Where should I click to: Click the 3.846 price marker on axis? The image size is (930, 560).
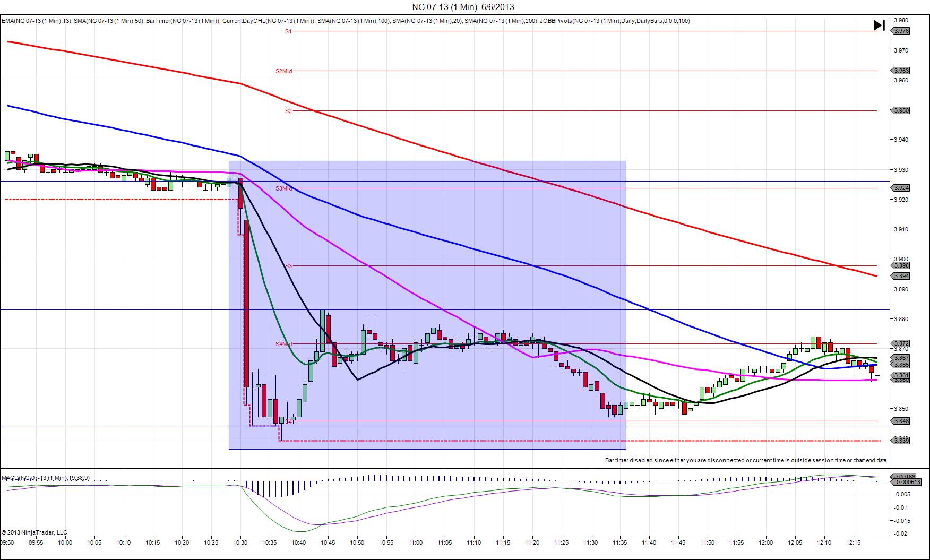(x=901, y=421)
